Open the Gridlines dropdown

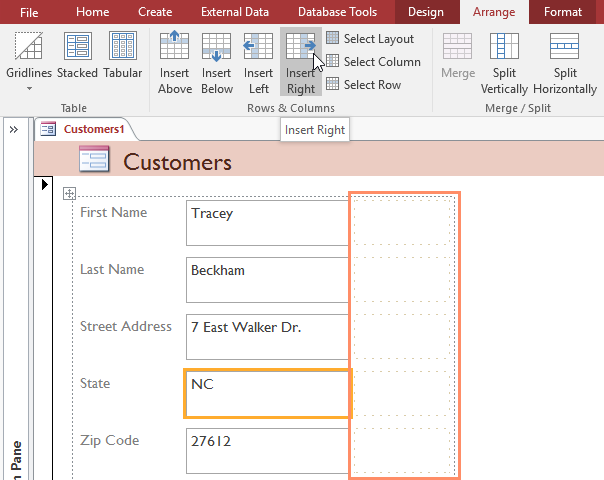pos(29,62)
